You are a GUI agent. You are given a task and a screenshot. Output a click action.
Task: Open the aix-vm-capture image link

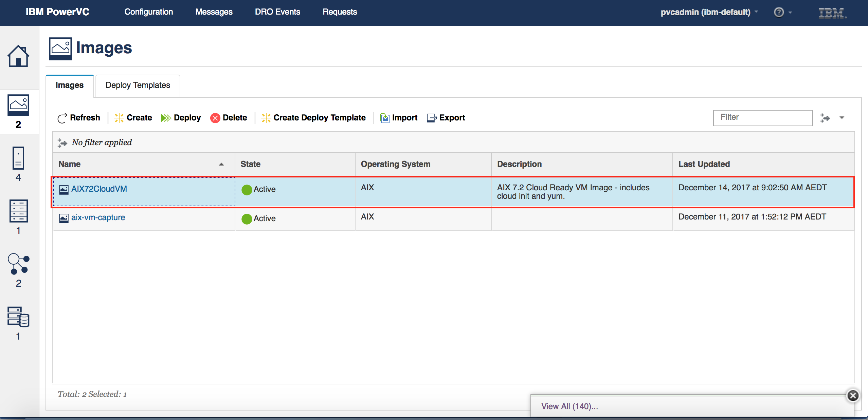coord(98,217)
